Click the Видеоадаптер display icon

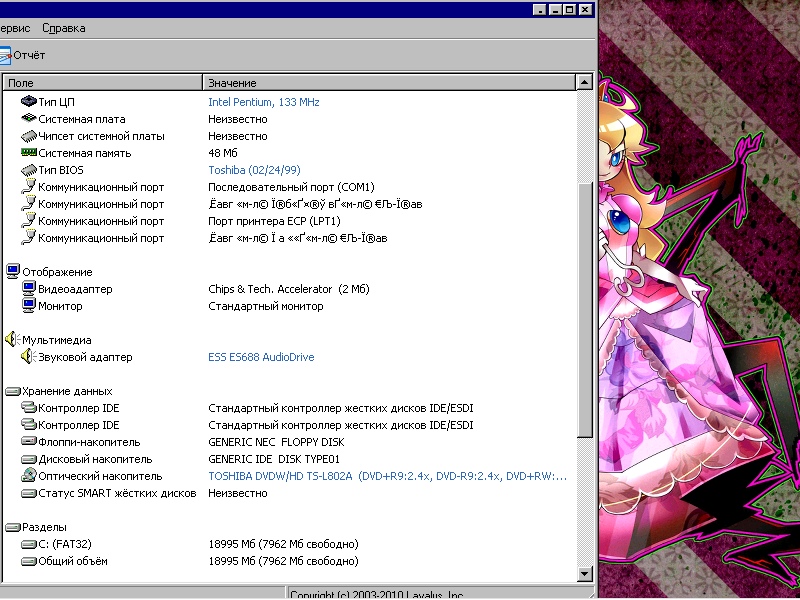coord(29,289)
